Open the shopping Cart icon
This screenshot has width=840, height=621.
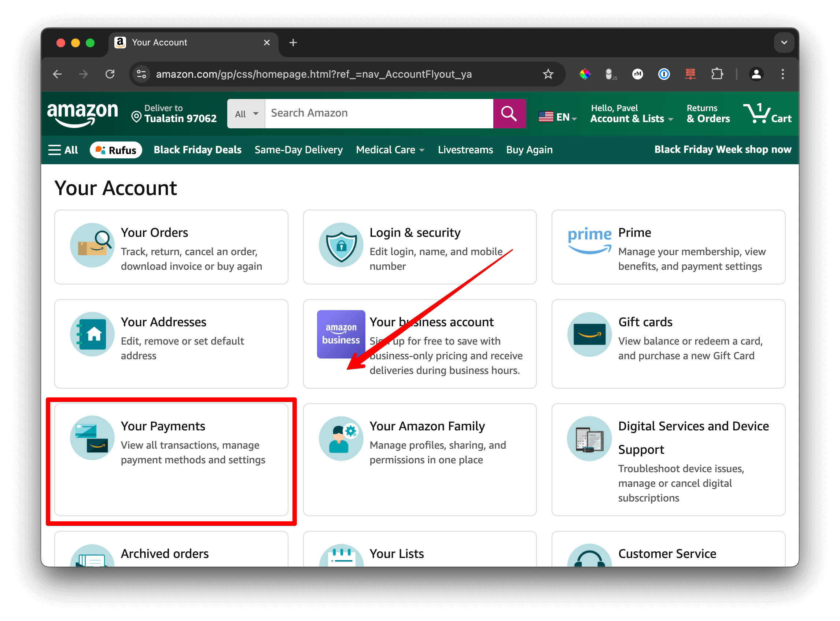(767, 114)
